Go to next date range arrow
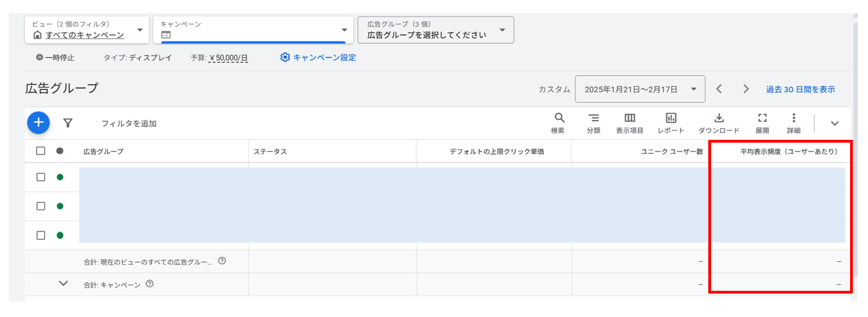 click(x=746, y=89)
